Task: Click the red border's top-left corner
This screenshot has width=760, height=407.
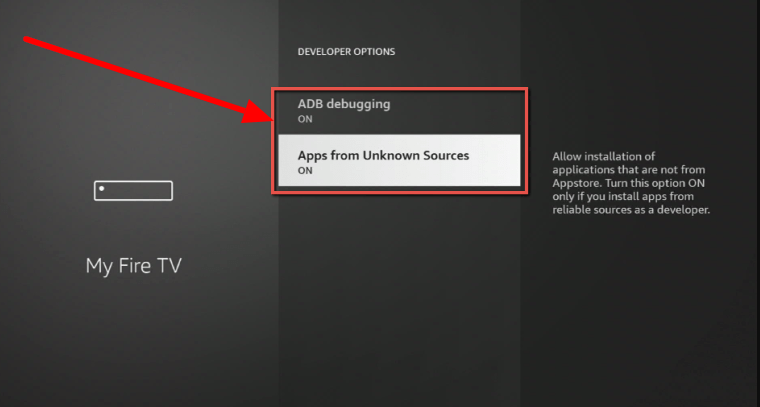Action: point(274,89)
